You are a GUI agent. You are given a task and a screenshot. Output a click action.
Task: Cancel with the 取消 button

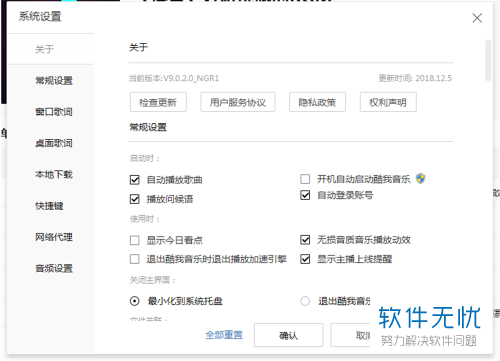[350, 335]
